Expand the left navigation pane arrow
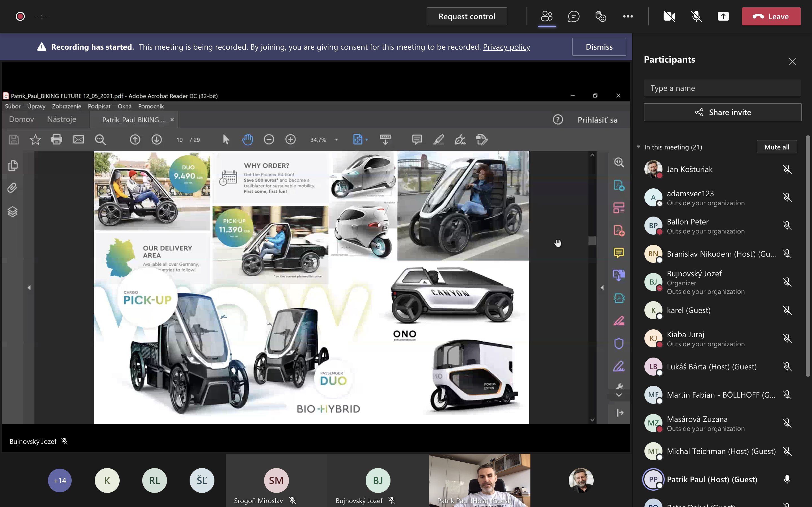Image resolution: width=812 pixels, height=507 pixels. tap(29, 288)
